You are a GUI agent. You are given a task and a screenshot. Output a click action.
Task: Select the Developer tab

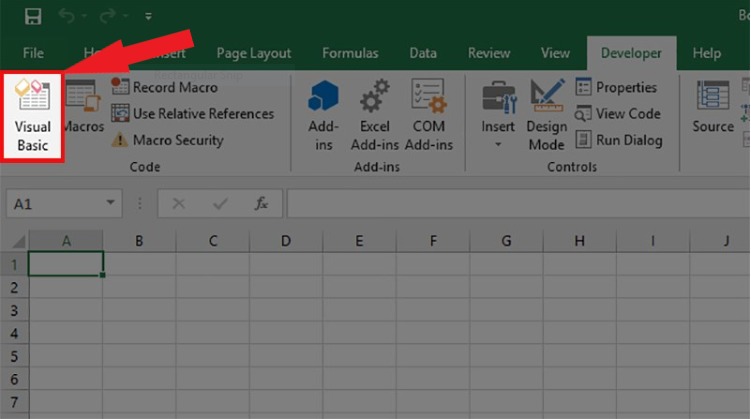631,53
